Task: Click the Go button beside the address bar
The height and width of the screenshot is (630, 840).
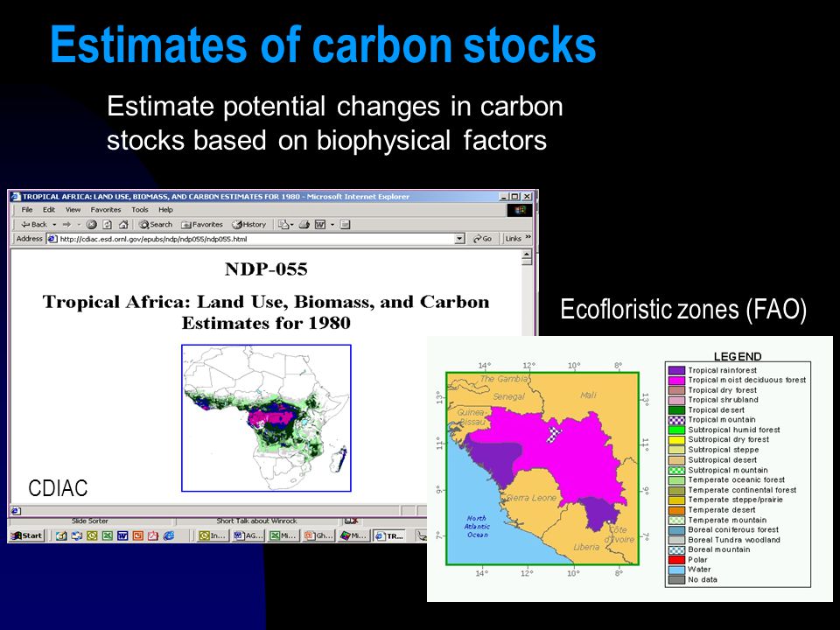Action: (482, 239)
